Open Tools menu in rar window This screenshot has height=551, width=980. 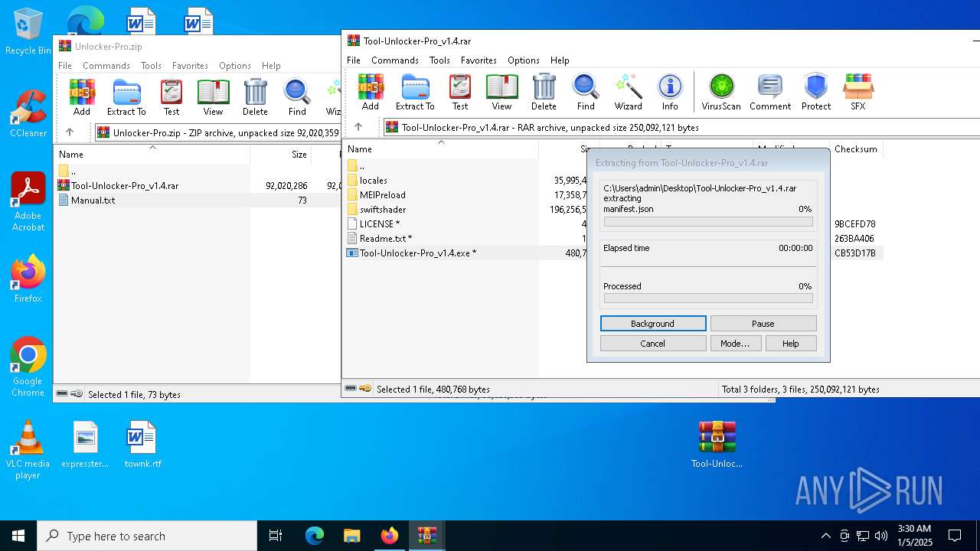[x=439, y=60]
